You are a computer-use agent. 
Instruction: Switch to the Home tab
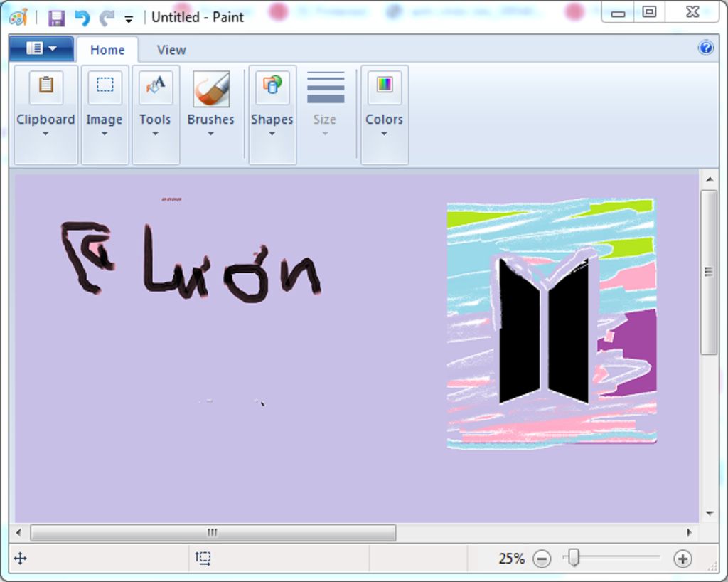pos(107,50)
